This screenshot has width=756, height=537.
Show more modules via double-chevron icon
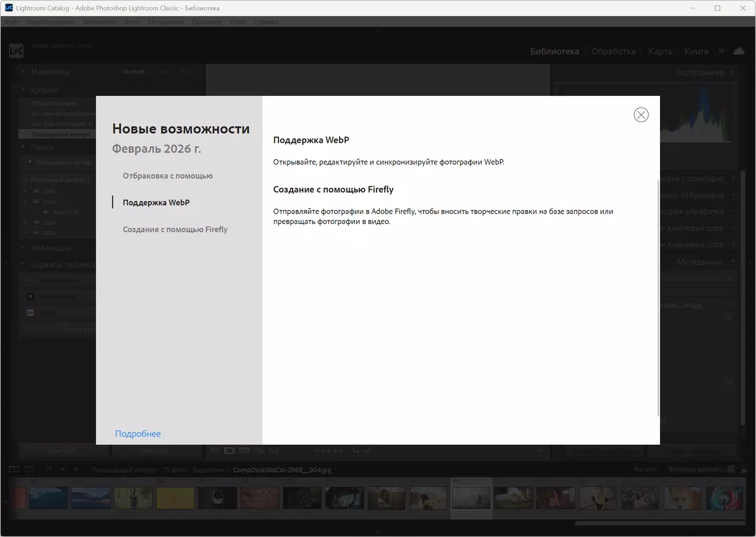tap(721, 51)
